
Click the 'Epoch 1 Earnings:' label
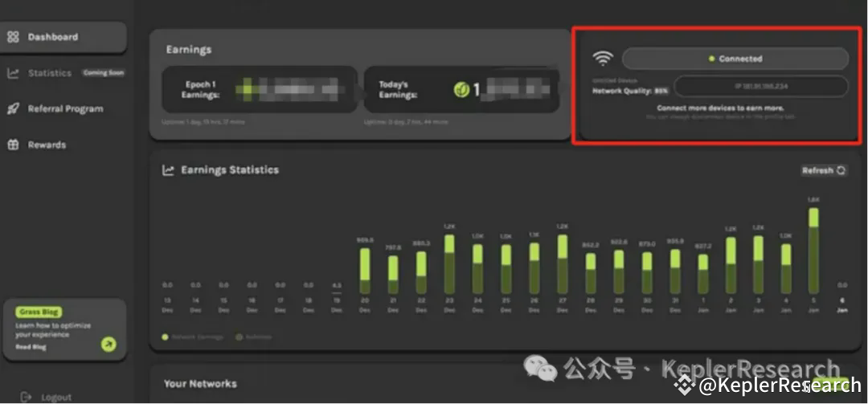pos(201,90)
